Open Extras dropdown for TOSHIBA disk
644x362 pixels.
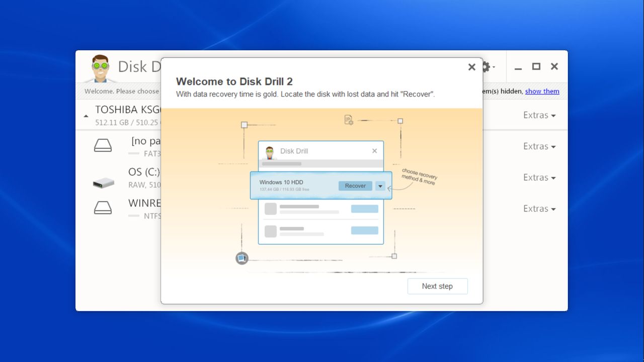point(539,115)
